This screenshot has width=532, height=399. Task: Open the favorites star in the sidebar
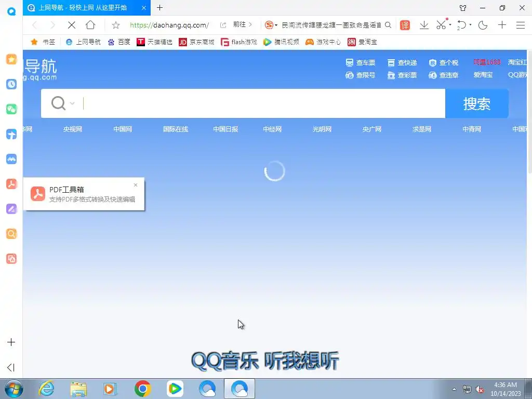coord(11,59)
